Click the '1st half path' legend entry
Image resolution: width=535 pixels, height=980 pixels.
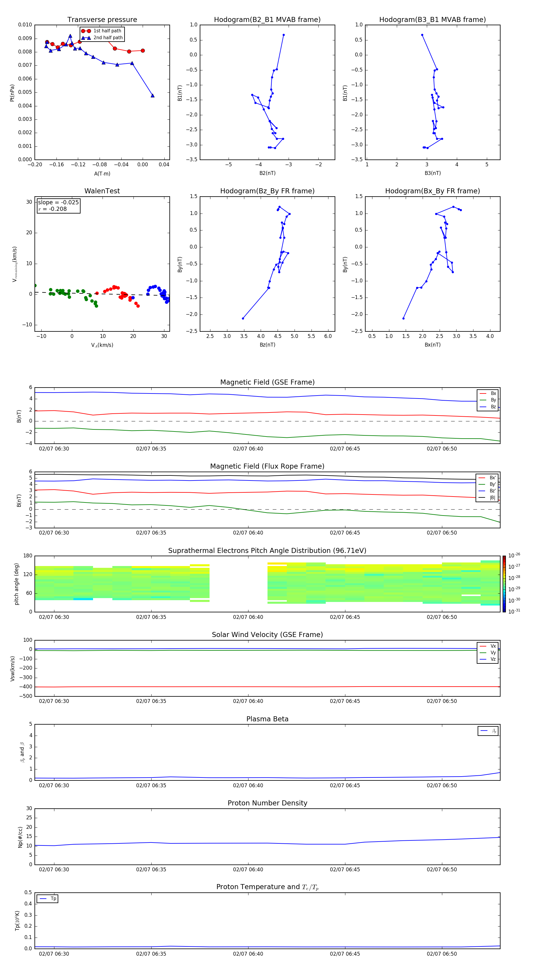click(x=101, y=31)
